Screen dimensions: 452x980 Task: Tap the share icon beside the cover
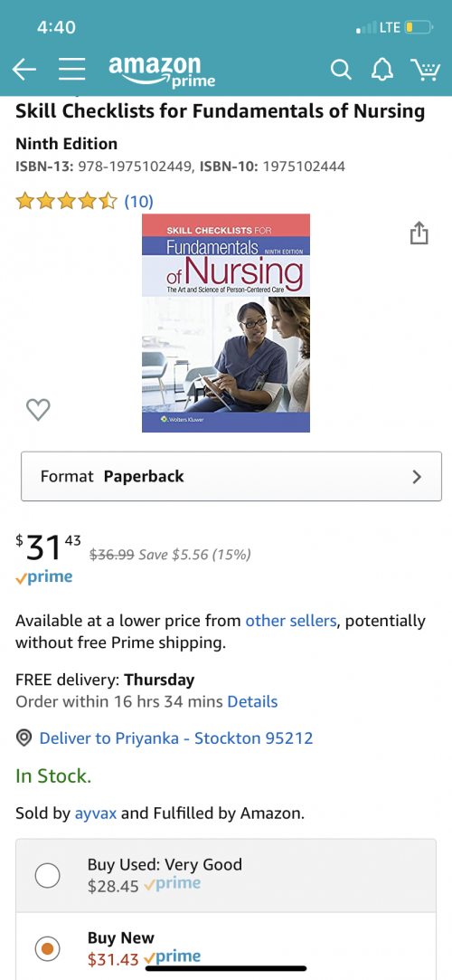419,233
